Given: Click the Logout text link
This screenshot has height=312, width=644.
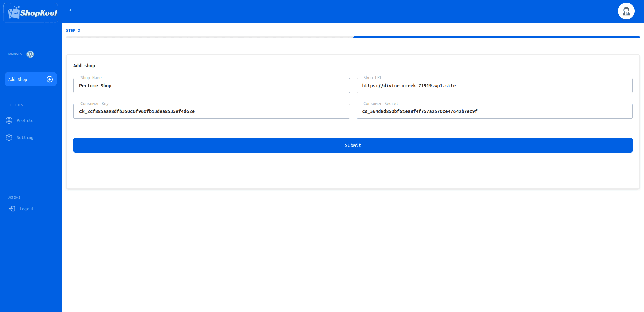Looking at the screenshot, I should pos(27,209).
